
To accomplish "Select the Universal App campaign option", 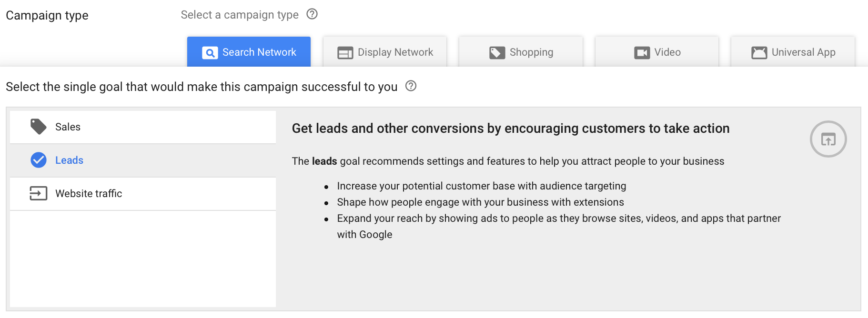I will [x=792, y=52].
